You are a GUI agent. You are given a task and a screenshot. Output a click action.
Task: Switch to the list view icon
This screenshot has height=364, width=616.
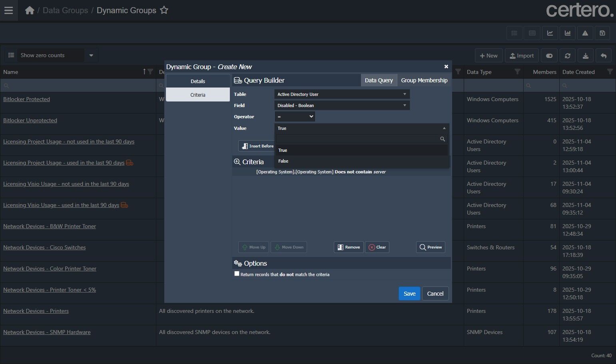(514, 33)
